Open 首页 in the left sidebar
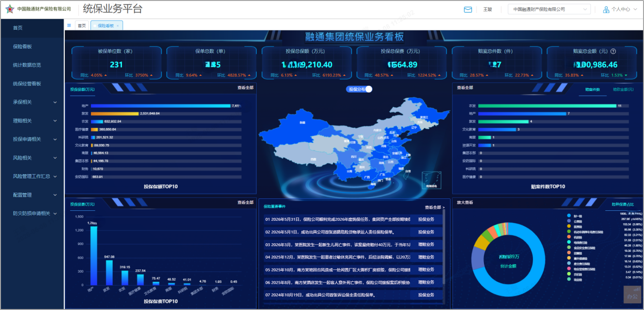Viewport: 644px width, 310px height. point(32,28)
